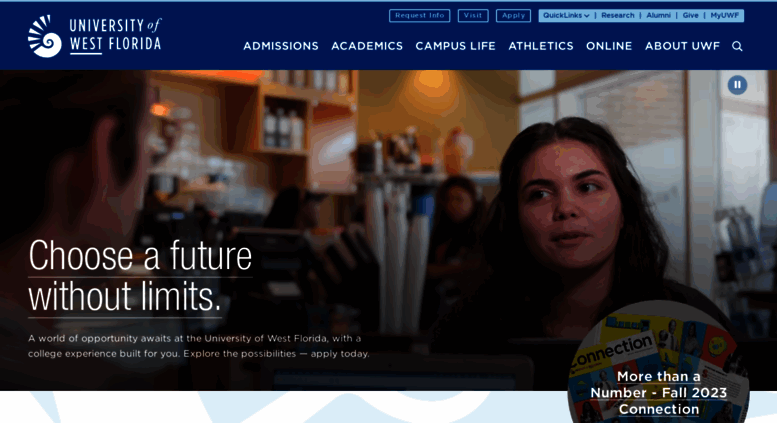Viewport: 777px width, 423px height.
Task: Open the Fall 2023 Connection magazine thumbnail
Action: (659, 368)
